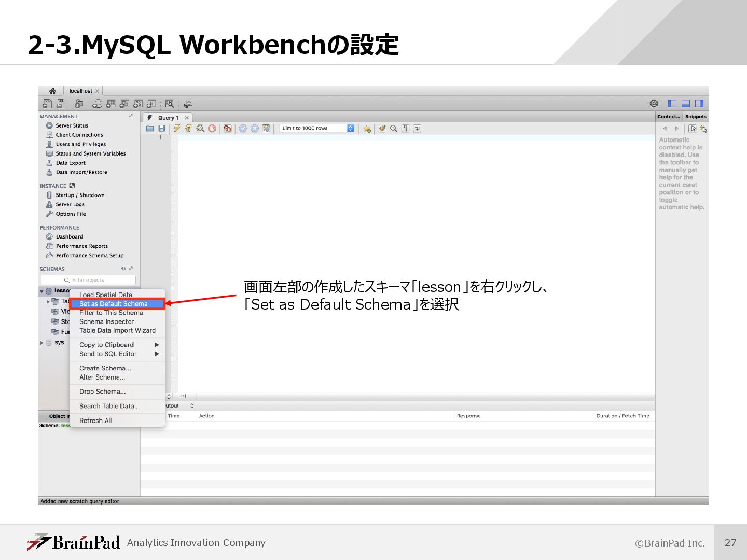Choose Drop Schema... menu item
Image resolution: width=747 pixels, height=560 pixels.
pos(117,391)
